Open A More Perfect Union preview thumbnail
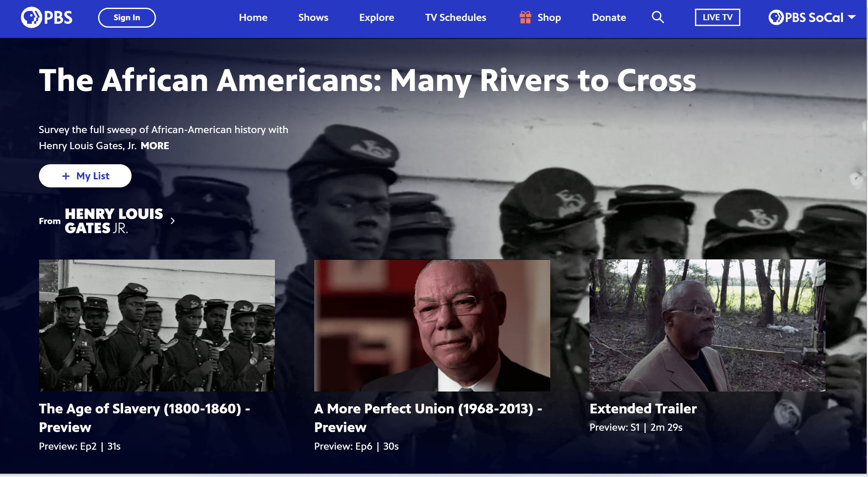This screenshot has height=477, width=868. (x=432, y=325)
